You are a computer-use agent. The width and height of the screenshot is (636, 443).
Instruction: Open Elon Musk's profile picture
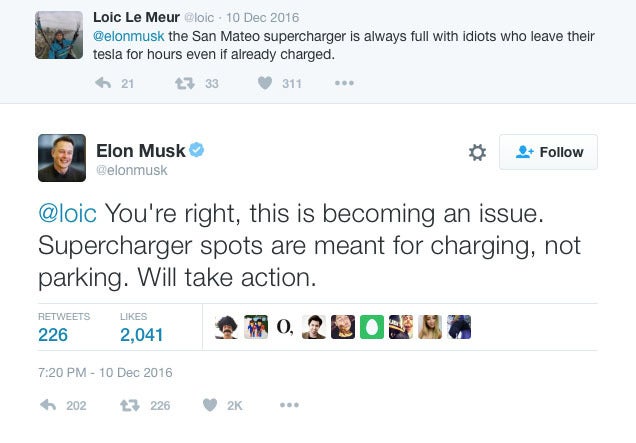click(62, 158)
